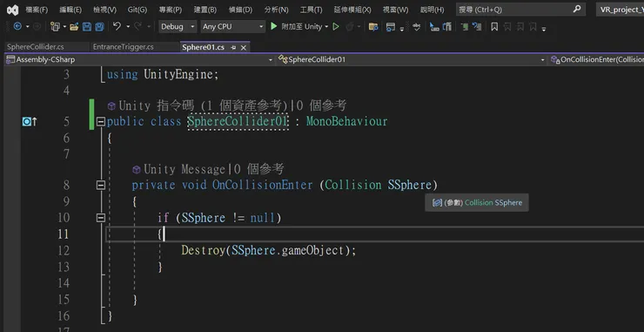Open the dropdown arrow beside the back navigation icon
The image size is (644, 332).
pyautogui.click(x=28, y=27)
